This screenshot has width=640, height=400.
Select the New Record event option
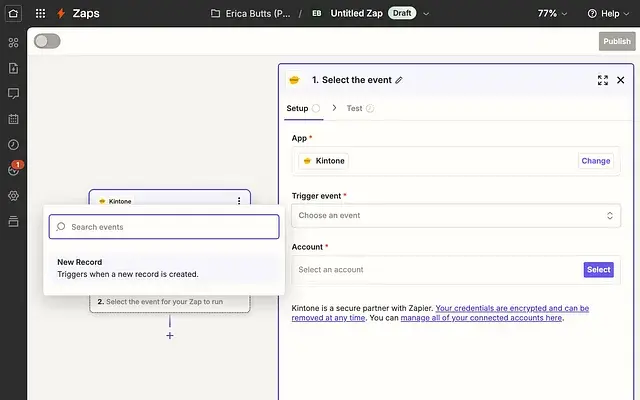[x=160, y=268]
